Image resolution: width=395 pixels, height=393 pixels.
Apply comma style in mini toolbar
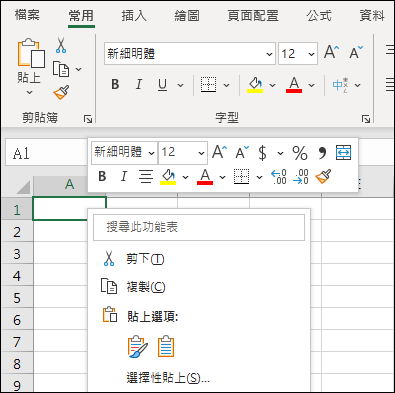pos(322,153)
